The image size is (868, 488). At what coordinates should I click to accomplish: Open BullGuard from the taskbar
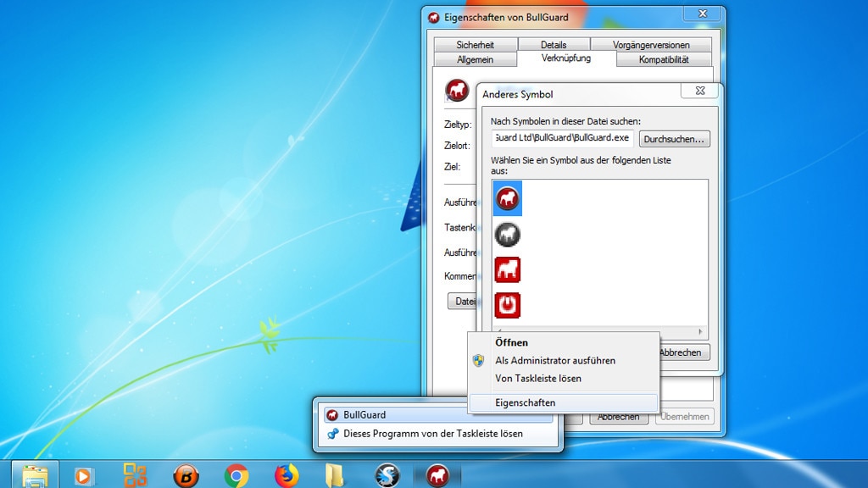coord(437,476)
